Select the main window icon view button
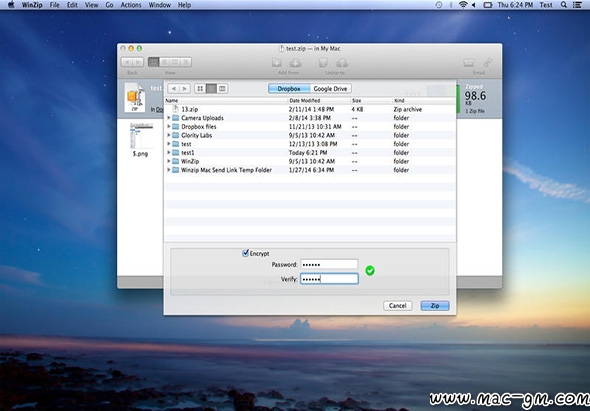Screen dimensions: 590x411 click(154, 62)
